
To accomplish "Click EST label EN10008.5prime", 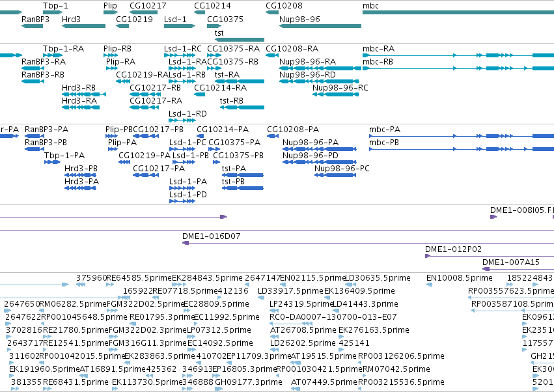I will click(460, 278).
